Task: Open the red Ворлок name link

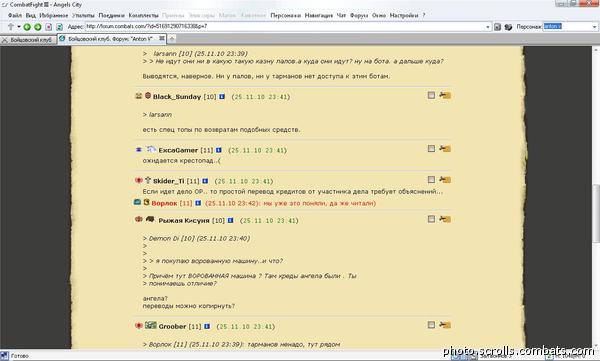Action: (x=165, y=203)
